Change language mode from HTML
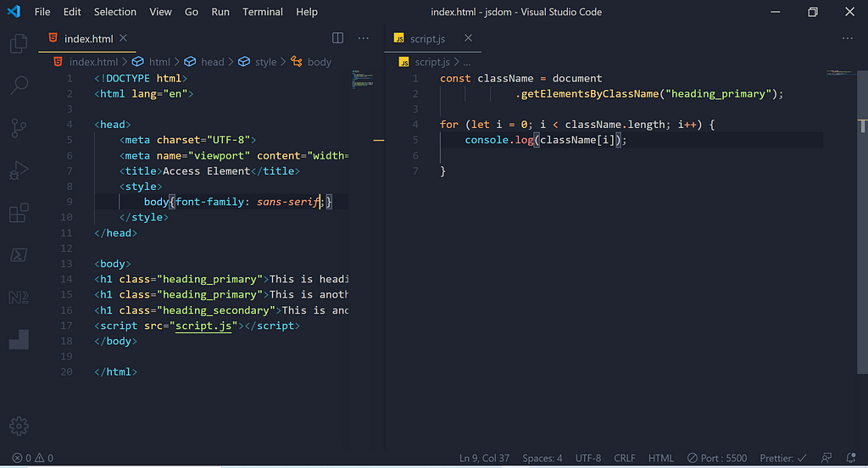868x468 pixels. point(661,458)
